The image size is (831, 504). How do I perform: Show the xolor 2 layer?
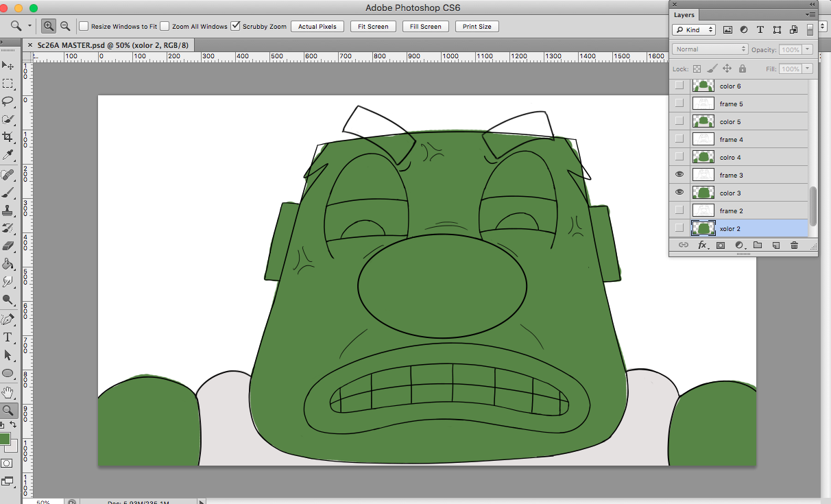pyautogui.click(x=679, y=228)
